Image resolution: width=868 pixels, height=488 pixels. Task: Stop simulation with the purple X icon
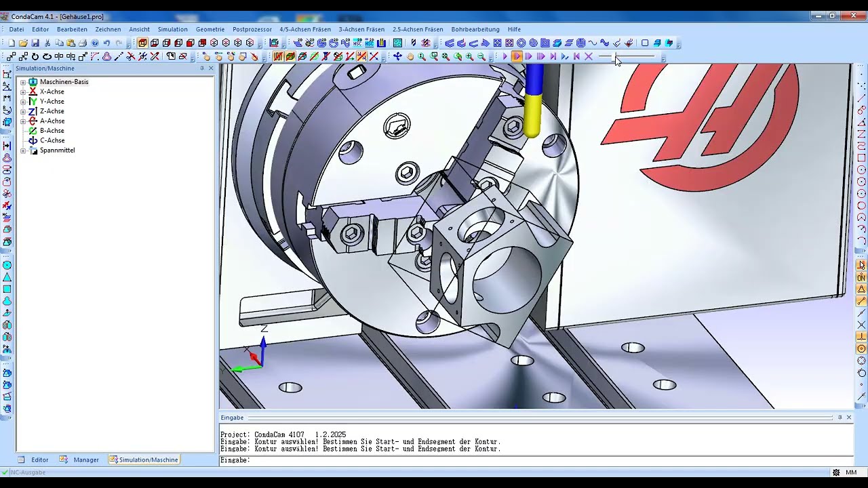(589, 57)
